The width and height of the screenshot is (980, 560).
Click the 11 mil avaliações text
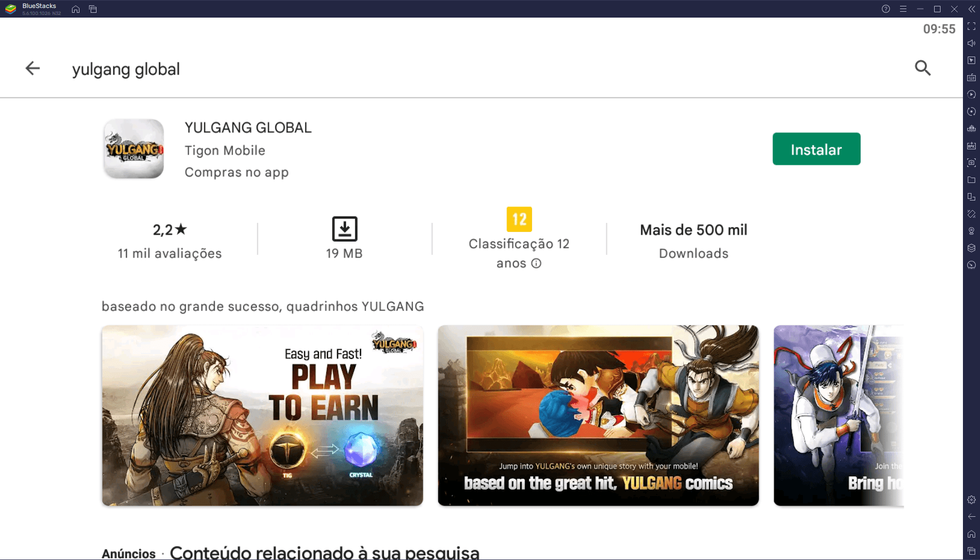[x=170, y=253]
